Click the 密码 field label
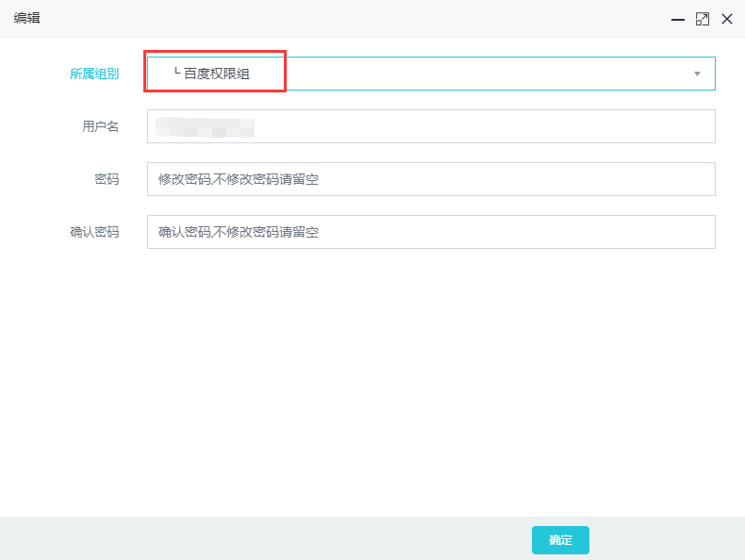The image size is (745, 560). pos(107,179)
